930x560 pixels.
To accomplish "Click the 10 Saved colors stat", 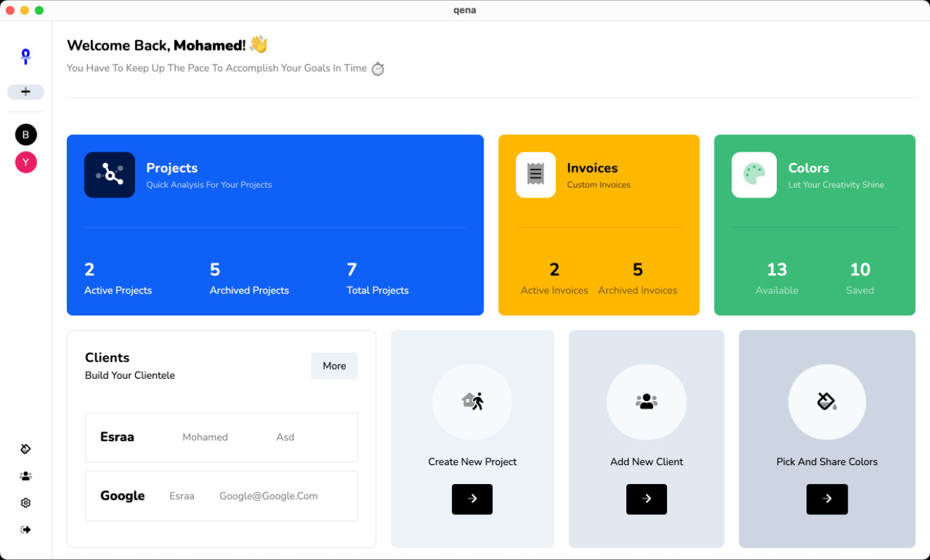I will pos(860,279).
